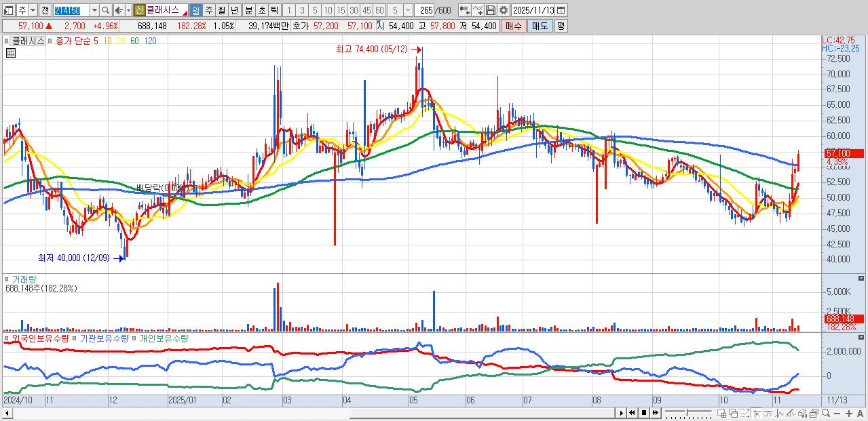Viewport: 868px width, 421px height.
Task: Click the bottom magnifier zoom icon
Action: pyautogui.click(x=825, y=414)
